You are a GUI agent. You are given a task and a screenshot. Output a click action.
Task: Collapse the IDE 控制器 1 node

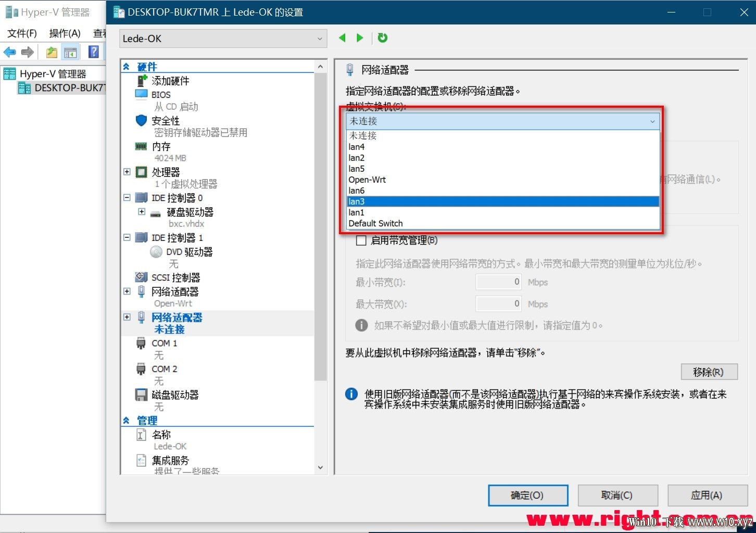click(127, 237)
